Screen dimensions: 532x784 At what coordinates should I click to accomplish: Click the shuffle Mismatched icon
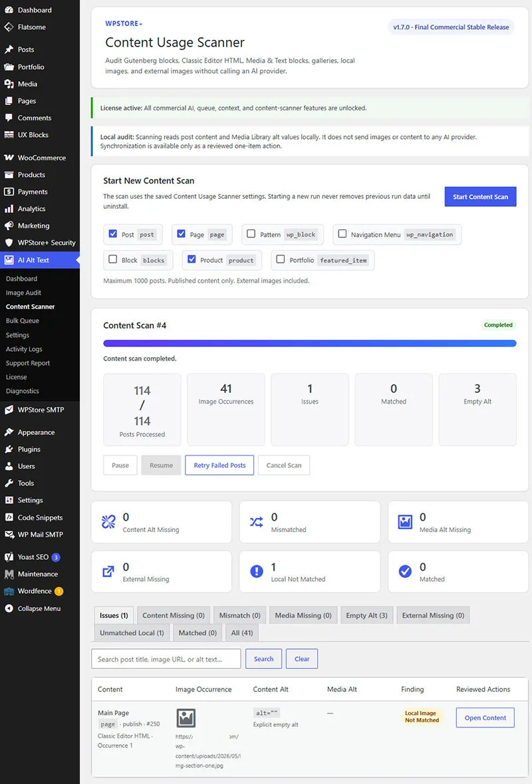(x=257, y=522)
